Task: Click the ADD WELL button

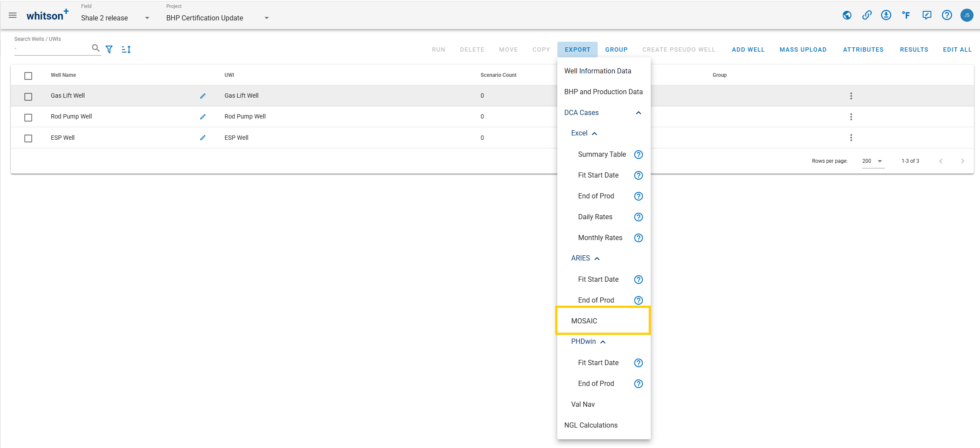Action: 748,49
